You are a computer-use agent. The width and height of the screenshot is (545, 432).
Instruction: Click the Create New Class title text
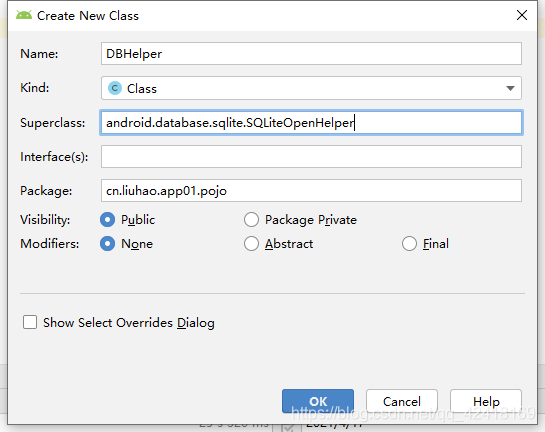[88, 16]
